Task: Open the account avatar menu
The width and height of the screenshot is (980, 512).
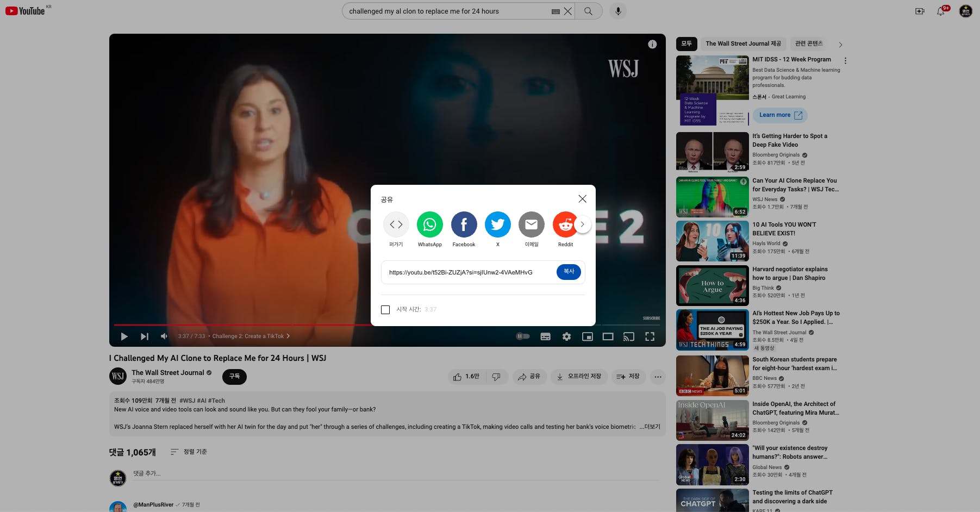Action: point(965,11)
